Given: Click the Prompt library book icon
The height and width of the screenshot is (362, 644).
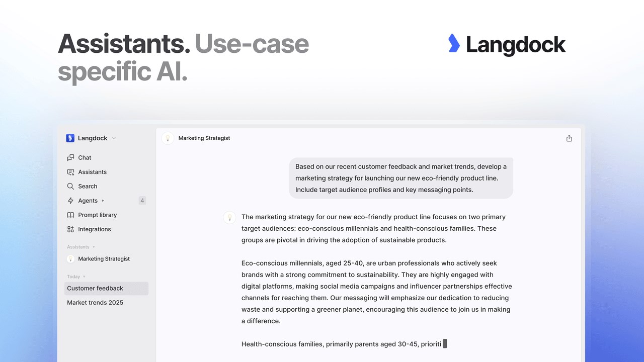Looking at the screenshot, I should tap(70, 215).
